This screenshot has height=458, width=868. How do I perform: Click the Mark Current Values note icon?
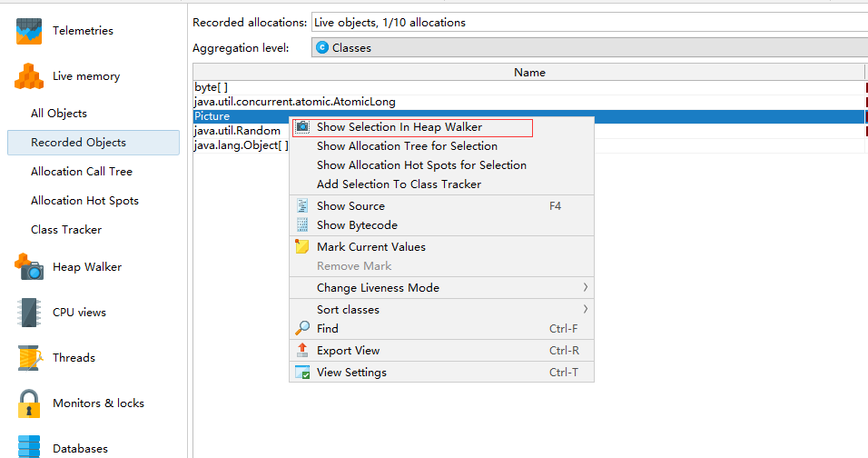tap(302, 246)
